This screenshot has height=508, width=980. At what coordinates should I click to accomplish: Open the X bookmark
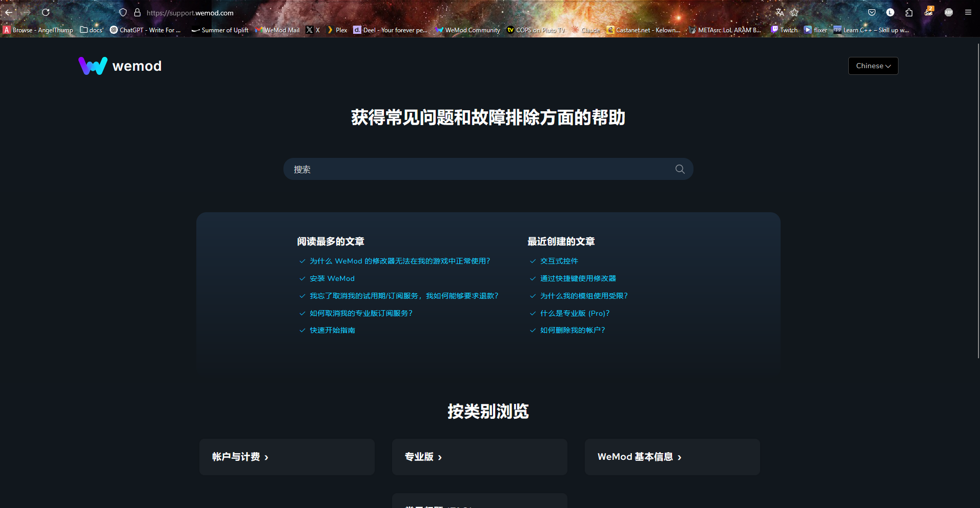pyautogui.click(x=313, y=30)
